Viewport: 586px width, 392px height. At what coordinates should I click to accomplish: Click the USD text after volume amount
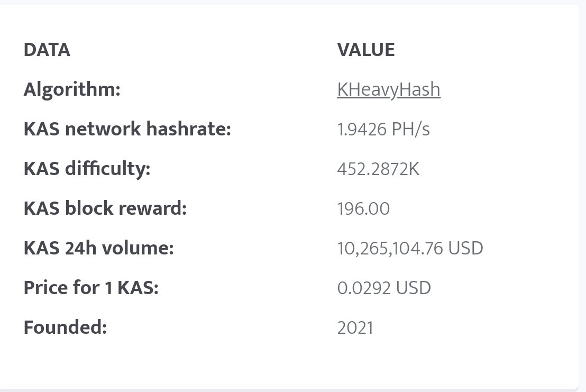coord(465,249)
